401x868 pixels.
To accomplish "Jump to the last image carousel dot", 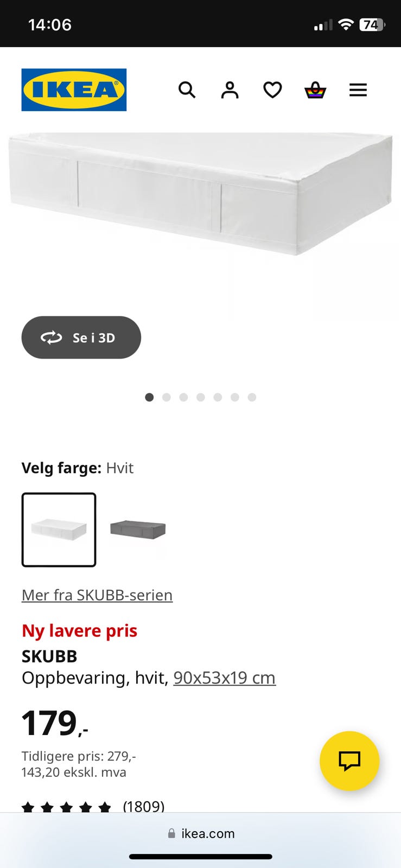I will [x=252, y=397].
